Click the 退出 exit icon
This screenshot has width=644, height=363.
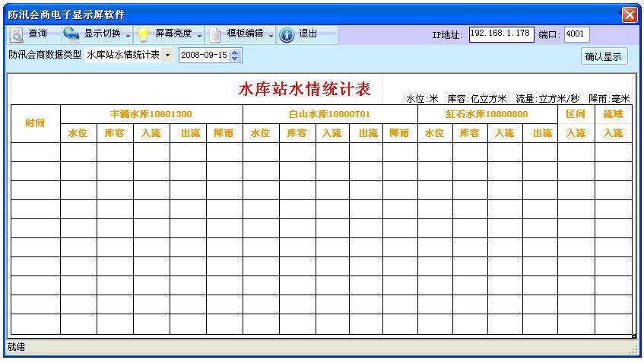tap(287, 35)
